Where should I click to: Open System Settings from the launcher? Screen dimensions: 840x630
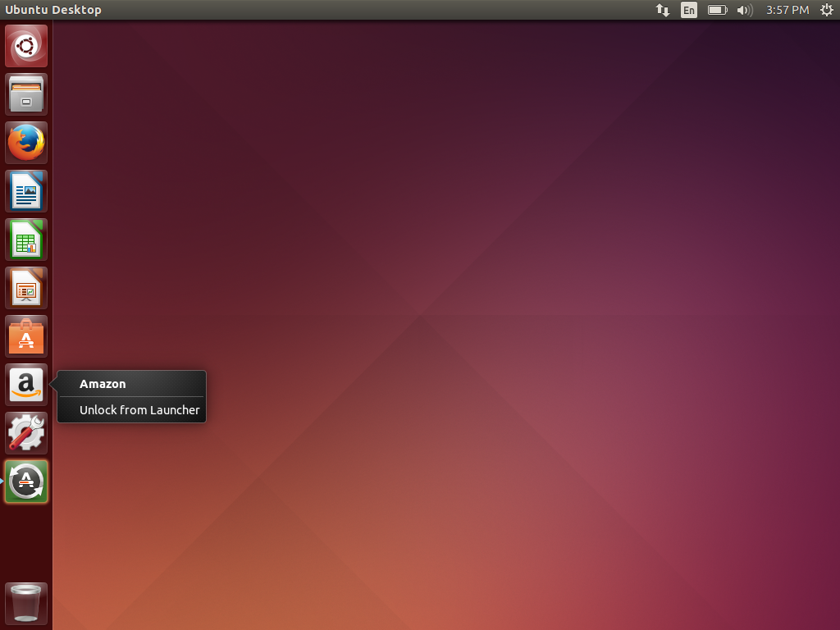point(25,432)
